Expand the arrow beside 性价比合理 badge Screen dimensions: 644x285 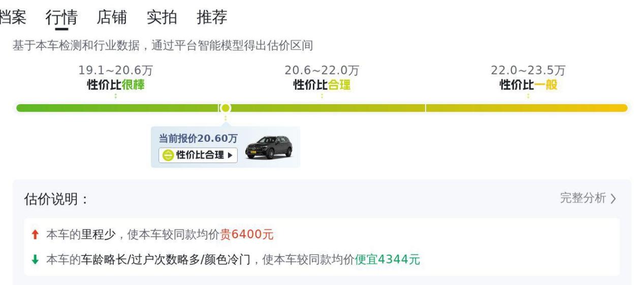click(231, 155)
